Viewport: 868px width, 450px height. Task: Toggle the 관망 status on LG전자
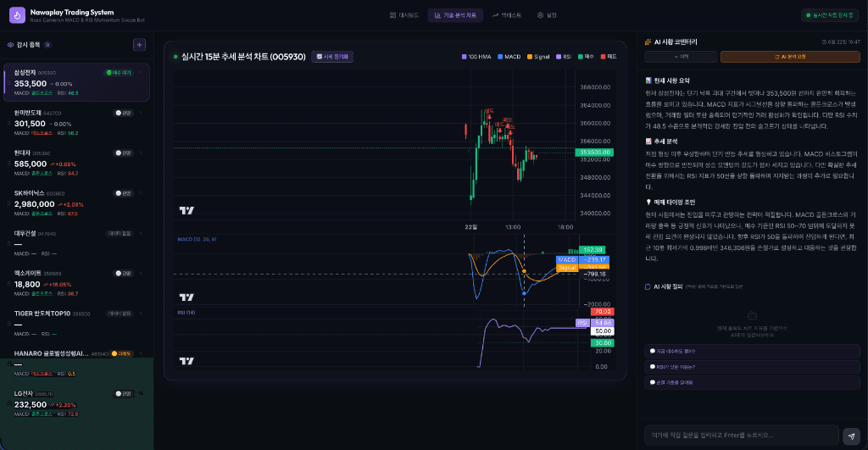click(x=124, y=393)
